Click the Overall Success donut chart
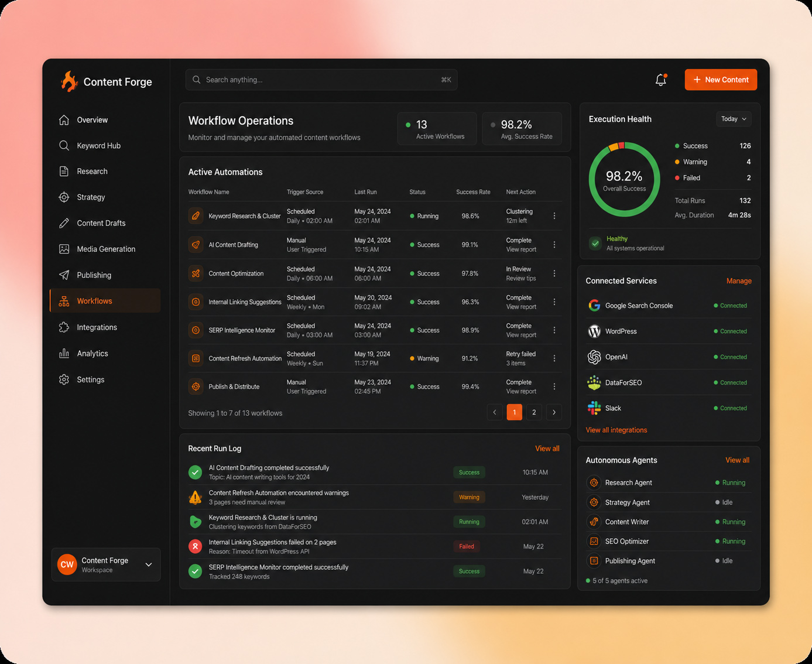812x664 pixels. (624, 180)
